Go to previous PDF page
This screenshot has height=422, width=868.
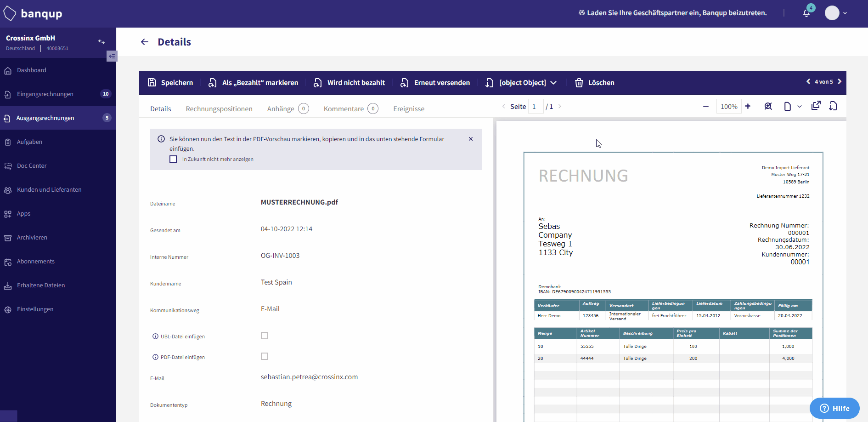(504, 107)
